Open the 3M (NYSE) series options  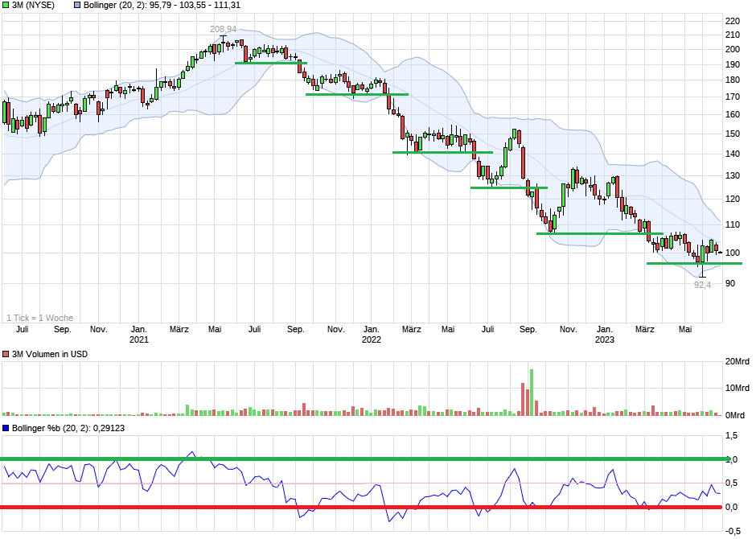(x=32, y=6)
